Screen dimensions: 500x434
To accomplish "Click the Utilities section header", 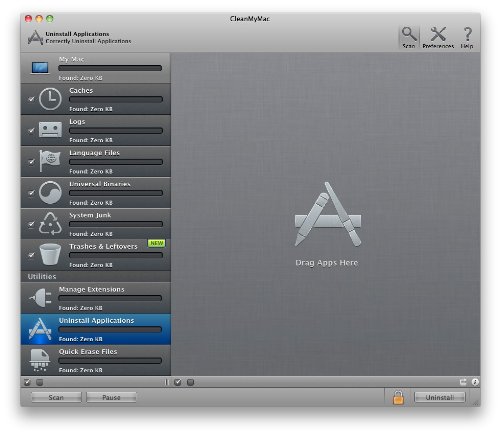I will pos(42,277).
